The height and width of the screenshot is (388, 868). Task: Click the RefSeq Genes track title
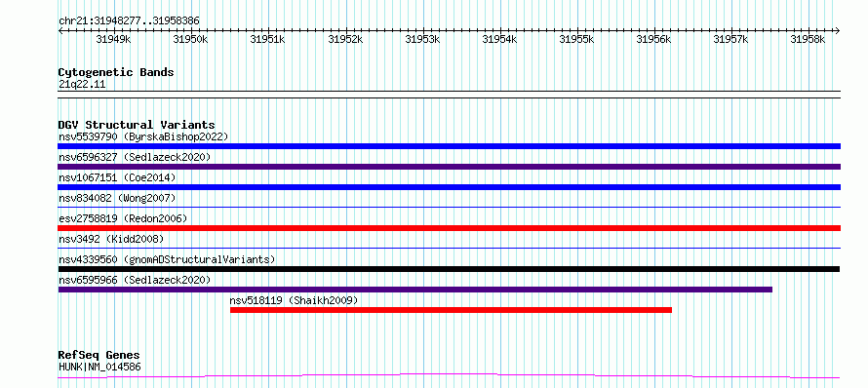[99, 355]
